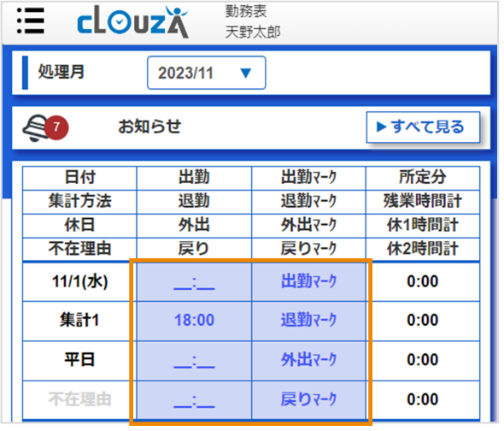This screenshot has width=504, height=431.
Task: Click the user name 天野太郎
Action: (x=253, y=32)
